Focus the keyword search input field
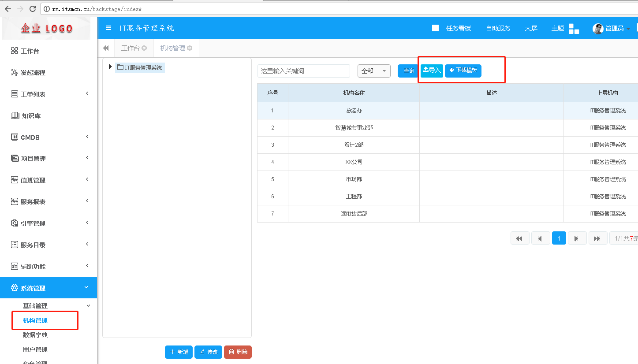The image size is (638, 364). point(303,71)
